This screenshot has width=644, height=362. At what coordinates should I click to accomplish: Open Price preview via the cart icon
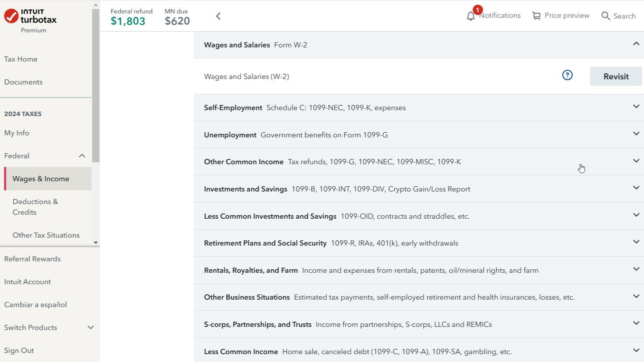(537, 15)
